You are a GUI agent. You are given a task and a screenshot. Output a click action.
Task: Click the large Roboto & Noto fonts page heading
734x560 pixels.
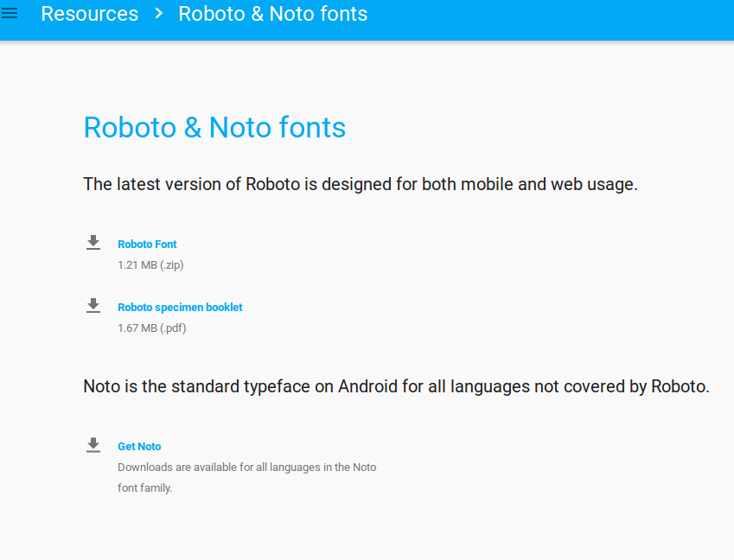click(214, 128)
